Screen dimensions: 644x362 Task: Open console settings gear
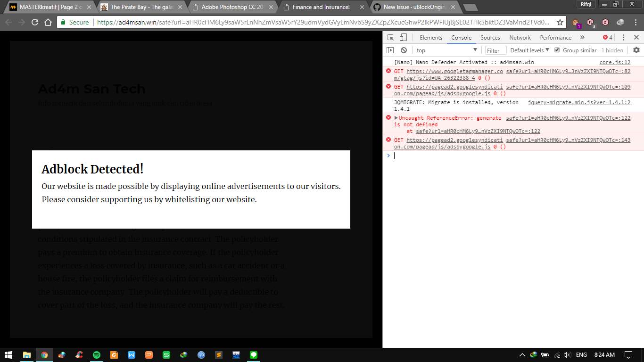(636, 50)
